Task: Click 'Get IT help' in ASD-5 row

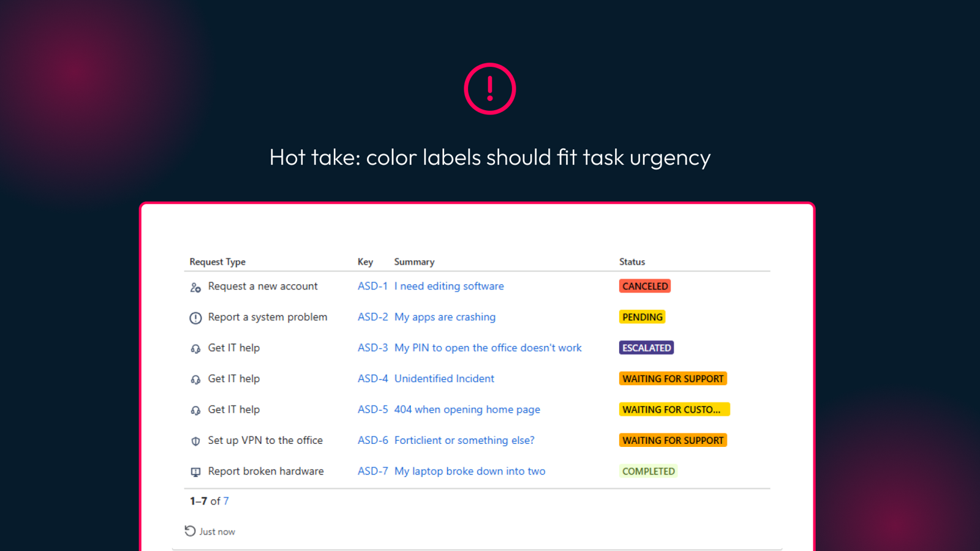Action: coord(234,410)
